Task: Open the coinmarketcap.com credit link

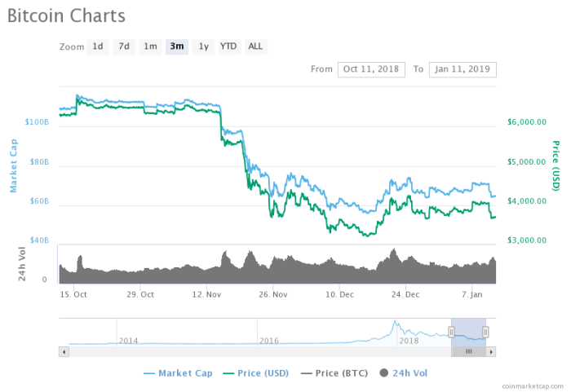Action: click(531, 385)
